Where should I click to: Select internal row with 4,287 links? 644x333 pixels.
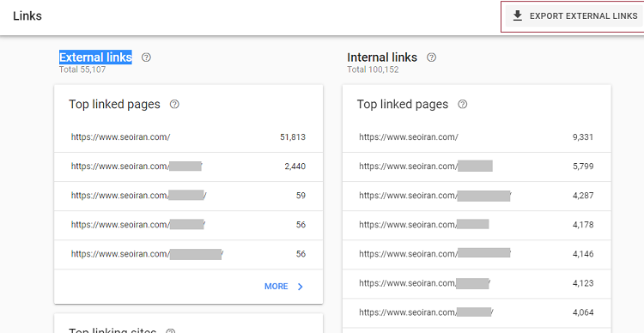pyautogui.click(x=477, y=196)
